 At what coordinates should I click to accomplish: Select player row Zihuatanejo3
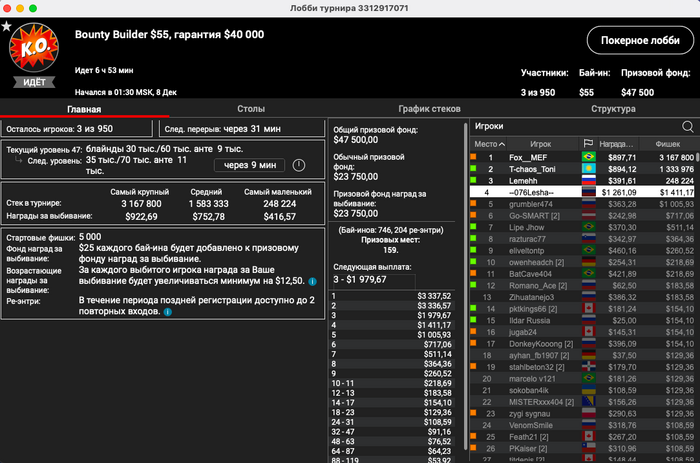tap(582, 297)
